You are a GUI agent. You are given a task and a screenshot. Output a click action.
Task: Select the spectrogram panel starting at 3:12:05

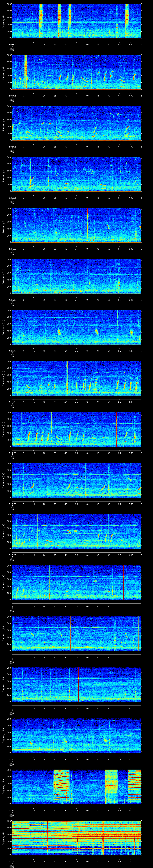77,480
